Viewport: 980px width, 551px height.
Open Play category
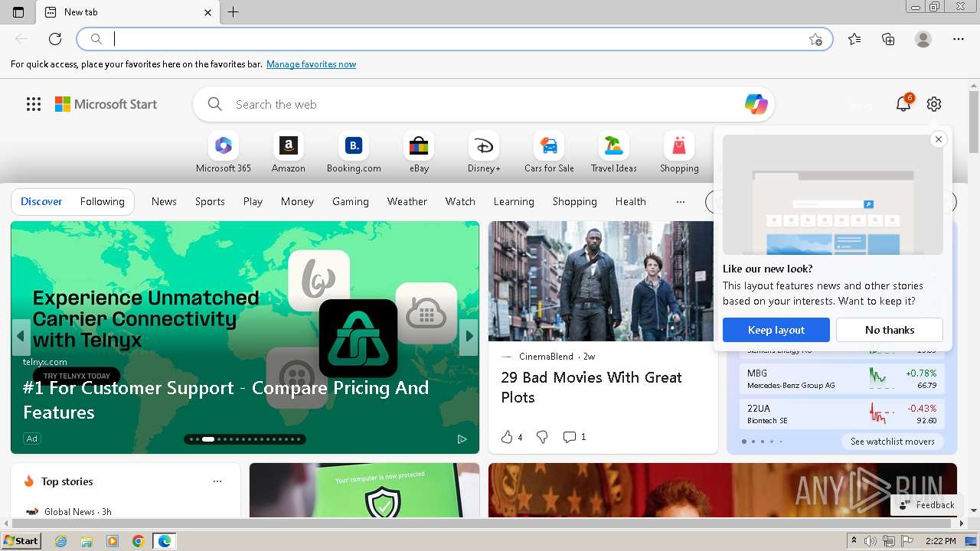[x=253, y=202]
